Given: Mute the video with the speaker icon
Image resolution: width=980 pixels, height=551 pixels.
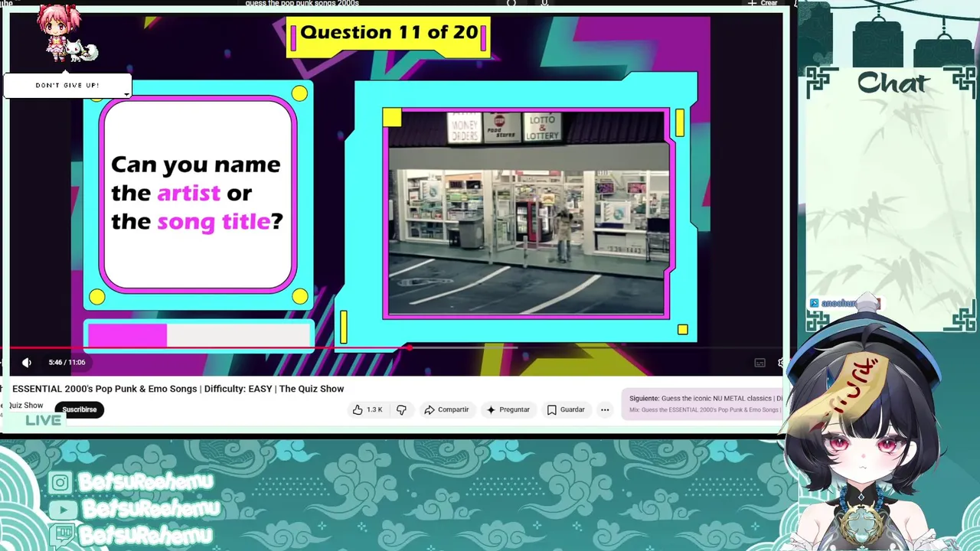Looking at the screenshot, I should (x=27, y=363).
